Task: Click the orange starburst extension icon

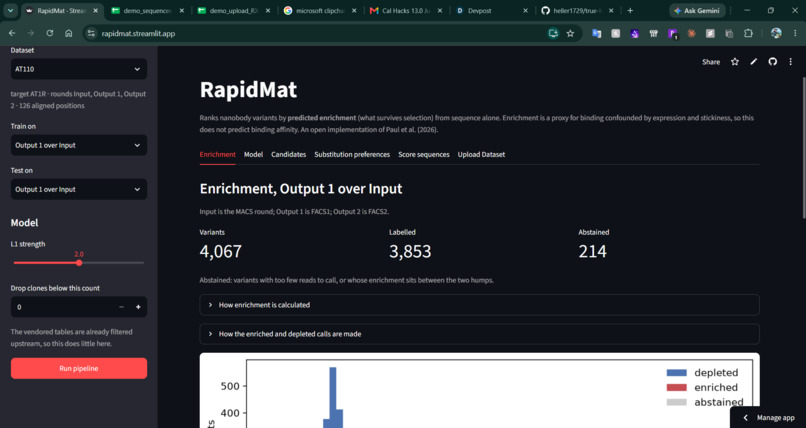Action: pyautogui.click(x=691, y=33)
